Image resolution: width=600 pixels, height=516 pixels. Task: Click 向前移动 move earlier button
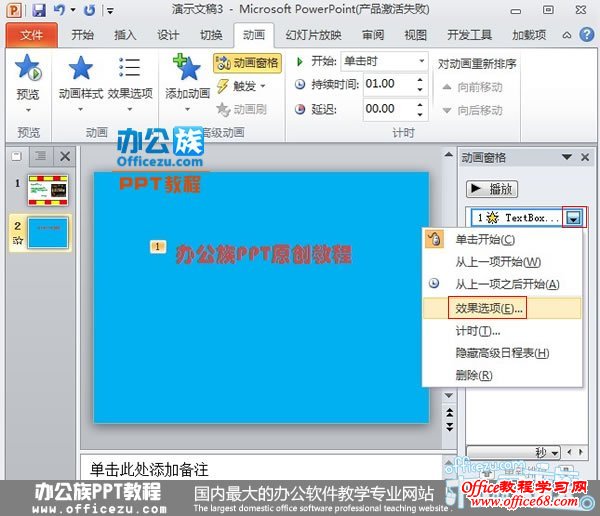pos(472,87)
